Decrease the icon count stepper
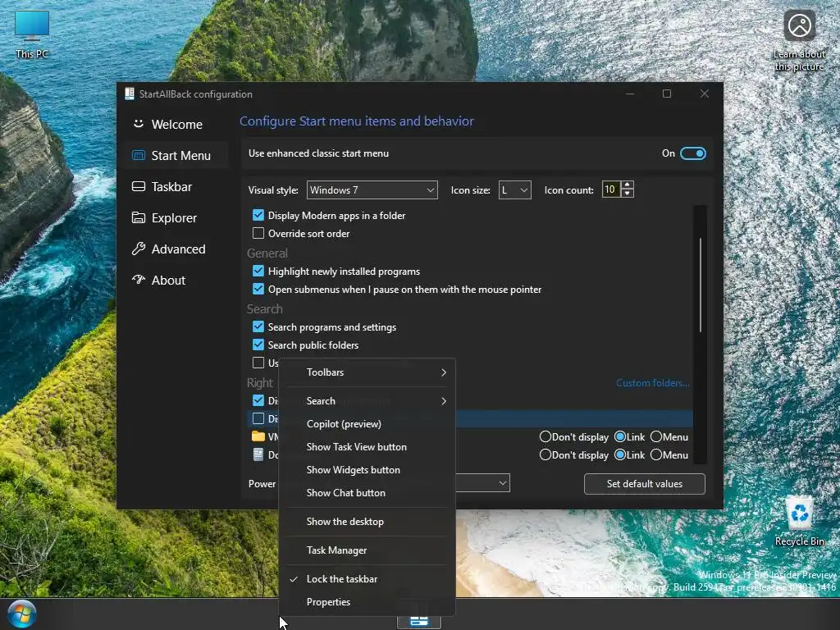Screen dimensions: 840x630 pyautogui.click(x=628, y=194)
